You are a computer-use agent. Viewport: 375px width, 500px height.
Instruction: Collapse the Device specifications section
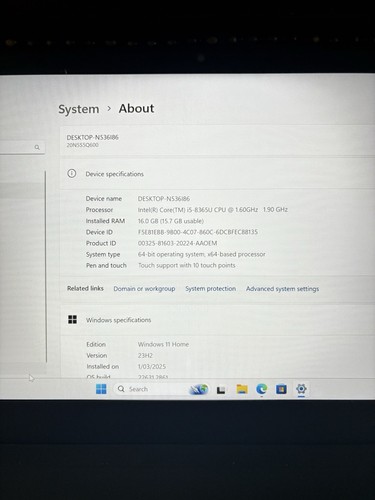click(x=217, y=174)
